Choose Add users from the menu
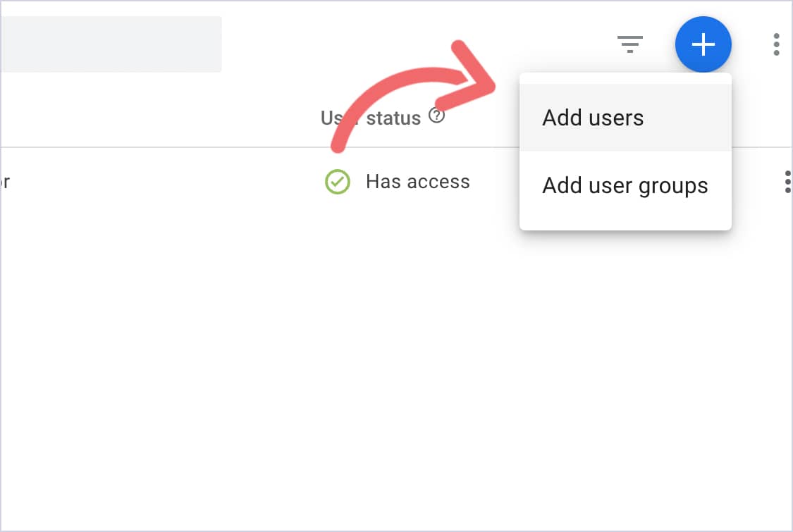This screenshot has height=532, width=793. [625, 118]
